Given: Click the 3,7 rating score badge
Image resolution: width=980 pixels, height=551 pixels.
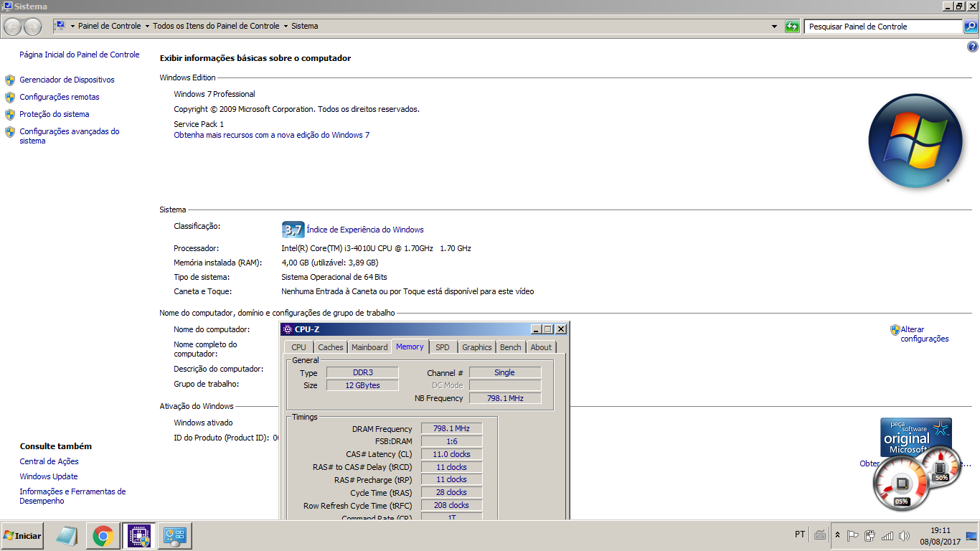Looking at the screenshot, I should [293, 230].
